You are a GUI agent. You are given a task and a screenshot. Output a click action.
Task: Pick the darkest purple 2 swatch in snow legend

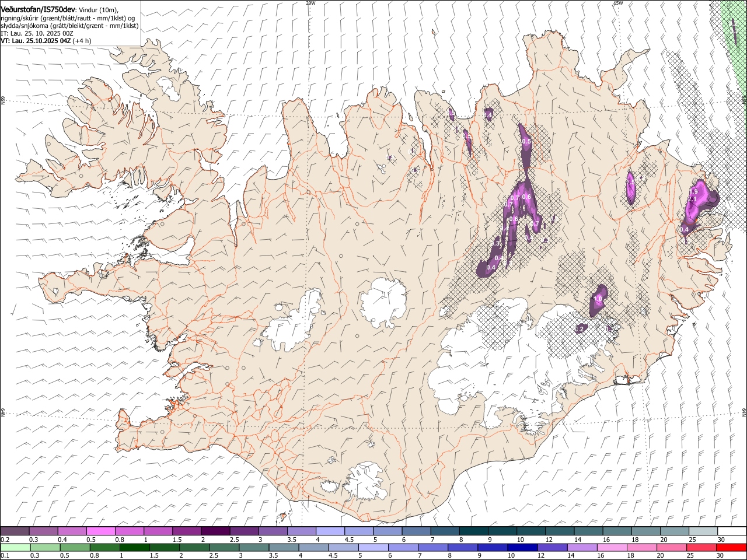[215, 531]
